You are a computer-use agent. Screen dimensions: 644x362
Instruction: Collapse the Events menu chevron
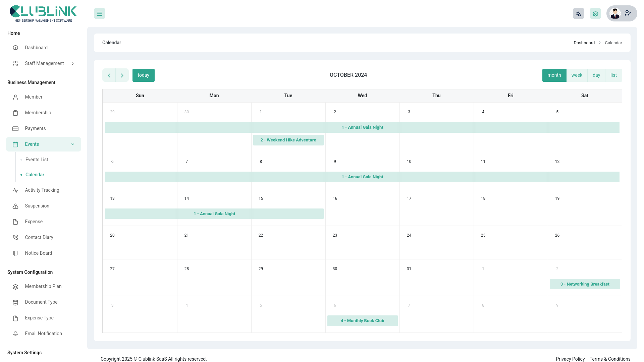tap(73, 144)
